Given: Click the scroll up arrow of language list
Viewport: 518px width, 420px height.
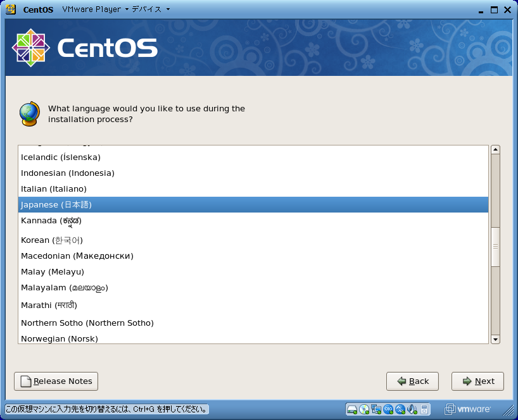Looking at the screenshot, I should click(x=495, y=149).
